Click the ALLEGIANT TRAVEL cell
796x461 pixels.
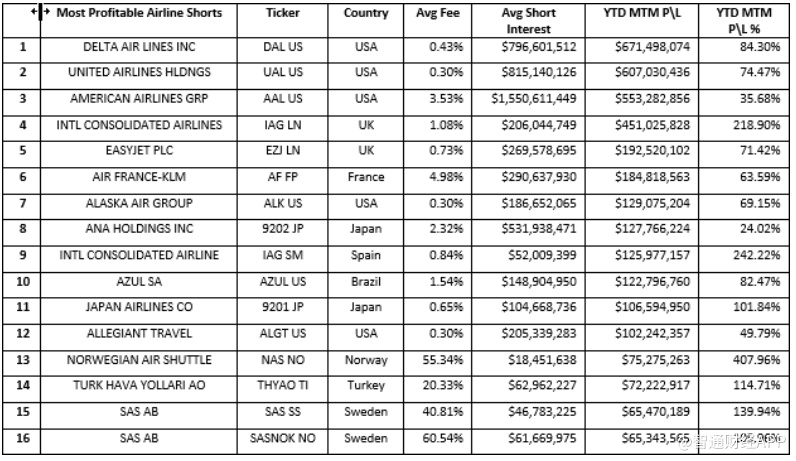pos(139,333)
